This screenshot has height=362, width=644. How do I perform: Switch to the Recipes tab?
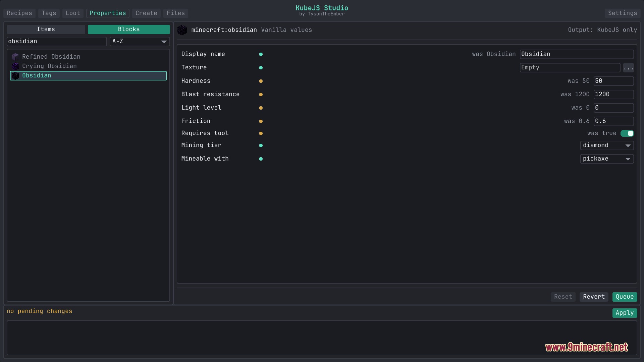19,13
